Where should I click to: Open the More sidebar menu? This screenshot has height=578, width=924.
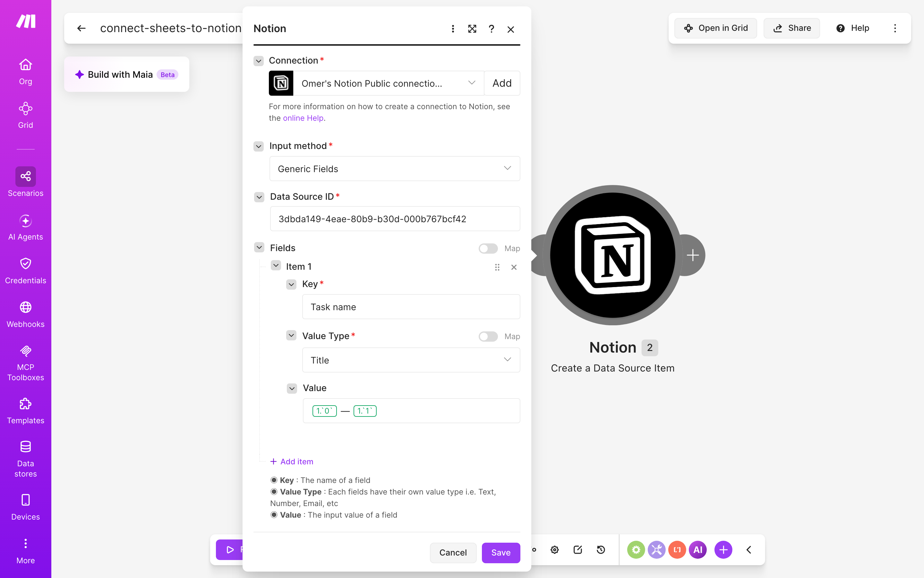(x=26, y=551)
